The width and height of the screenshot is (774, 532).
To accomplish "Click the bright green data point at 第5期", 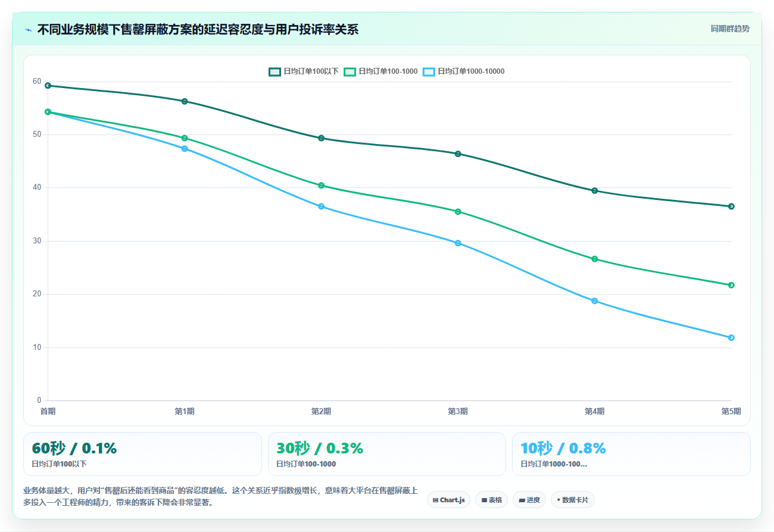I will coord(731,285).
